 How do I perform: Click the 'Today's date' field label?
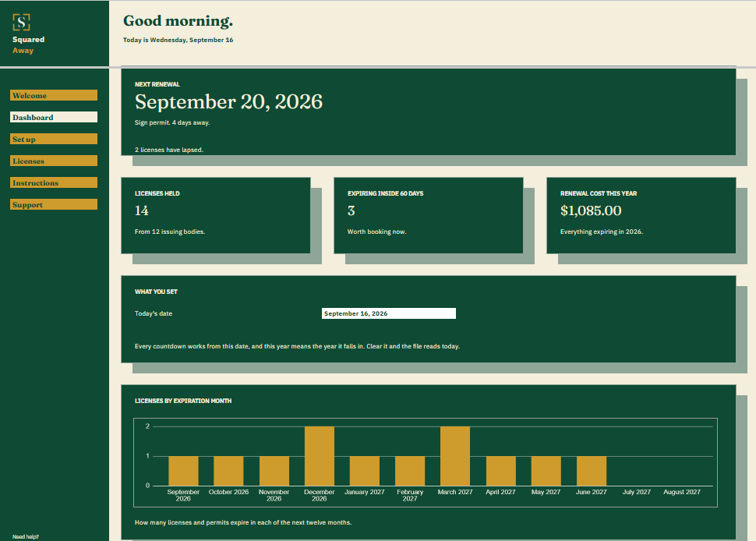click(154, 313)
